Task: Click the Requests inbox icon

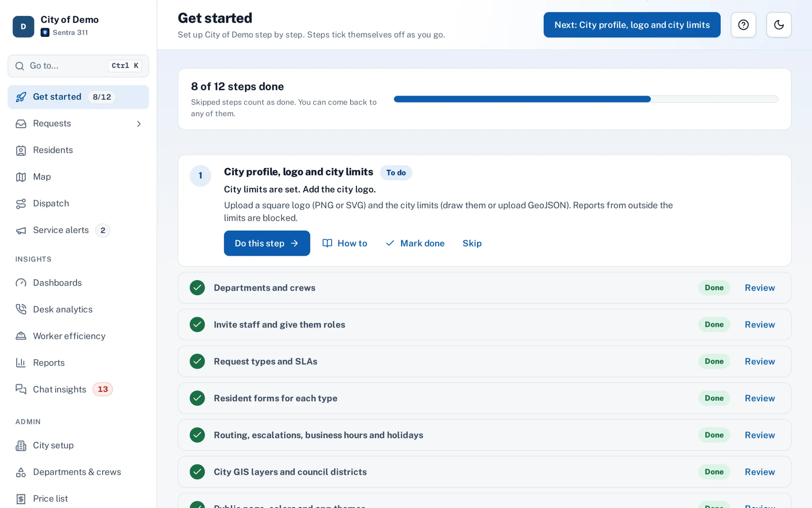Action: pos(21,124)
